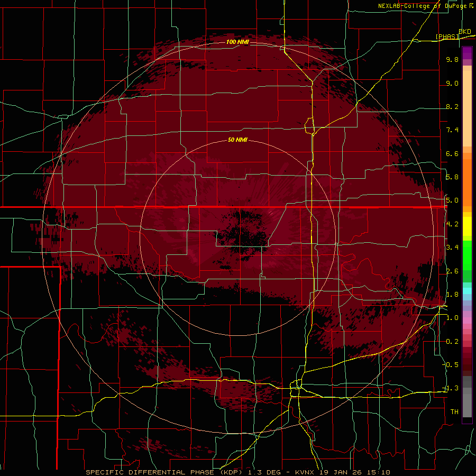Click the 7.4 scale label
The image size is (476, 476).
pos(452,130)
